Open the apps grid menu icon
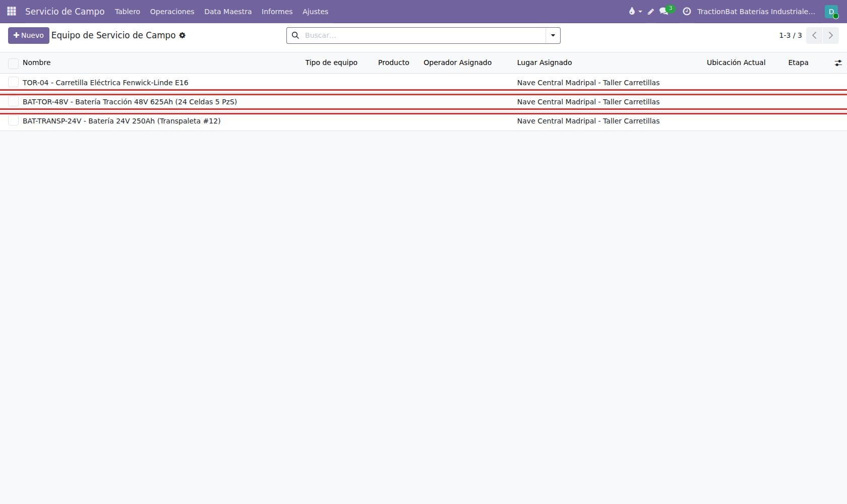Screen dimensions: 847x504 12,11
